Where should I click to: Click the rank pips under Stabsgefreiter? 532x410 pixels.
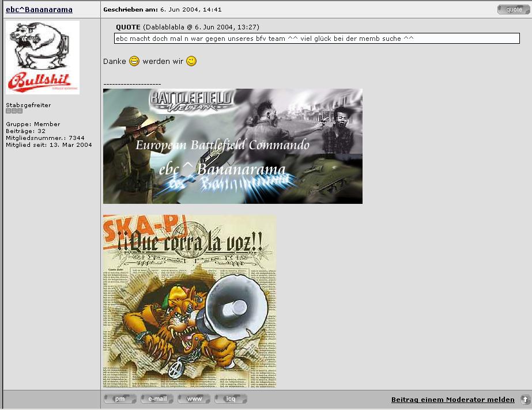point(14,111)
